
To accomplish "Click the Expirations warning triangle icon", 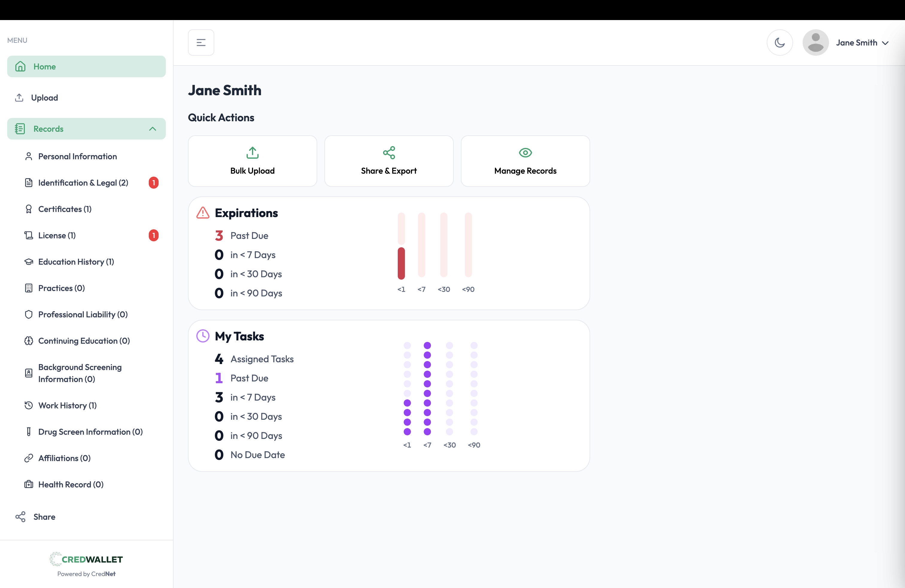I will [x=203, y=213].
